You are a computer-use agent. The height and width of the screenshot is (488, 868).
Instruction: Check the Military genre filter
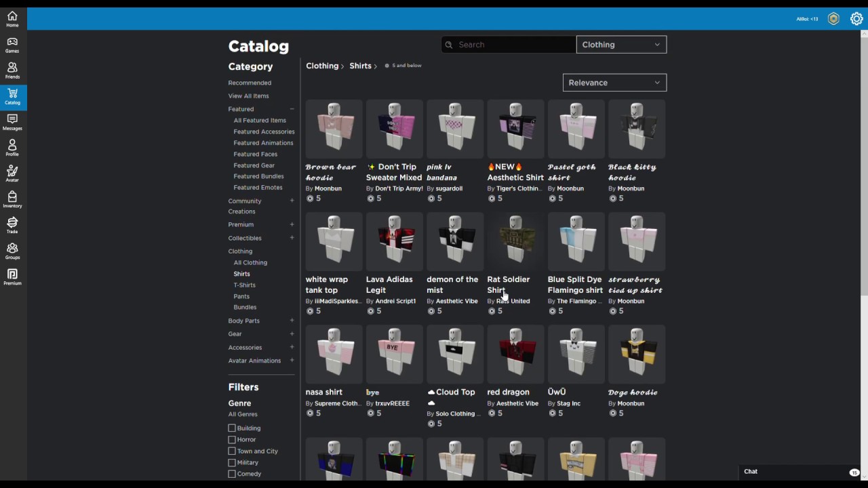point(232,463)
